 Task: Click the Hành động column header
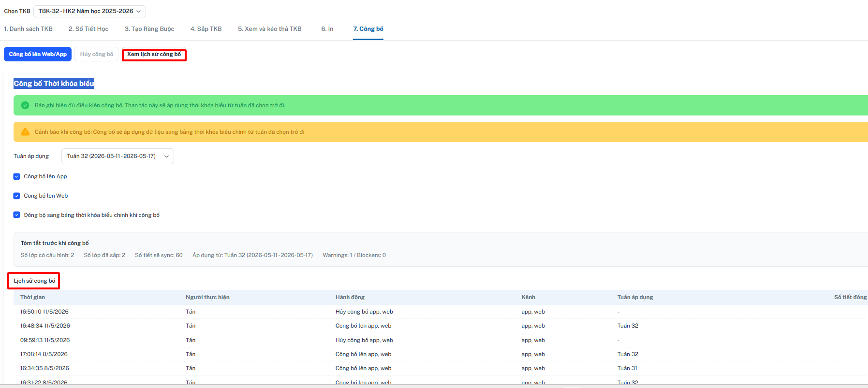[350, 297]
